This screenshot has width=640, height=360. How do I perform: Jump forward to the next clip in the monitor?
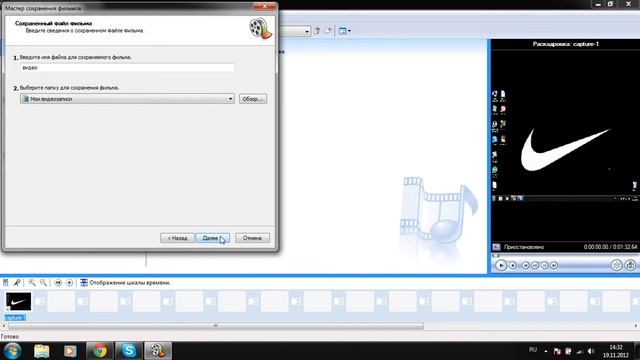(554, 265)
